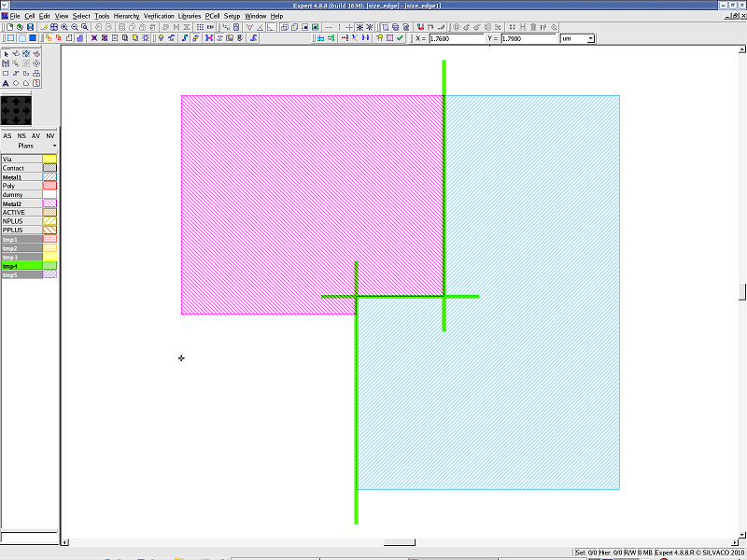Select the box drawing tool
Screen dimensions: 747x560
pos(7,73)
